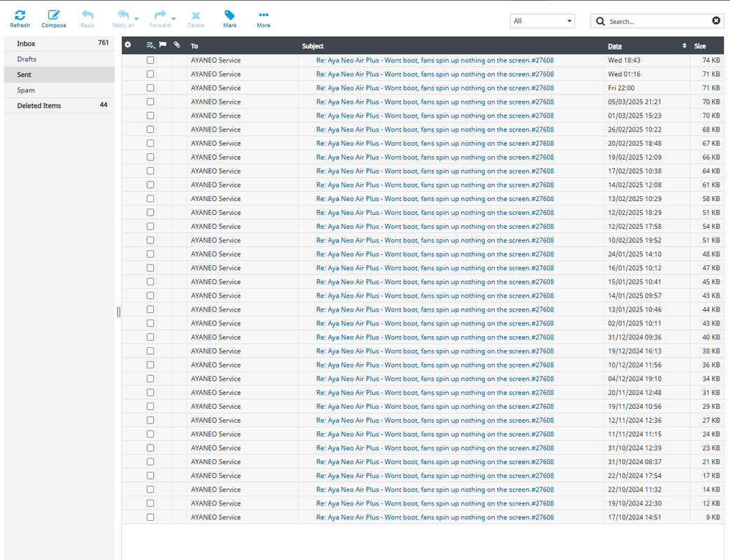Click the date 12/11/2024 12:36
Screen dimensions: 730x560
click(635, 420)
